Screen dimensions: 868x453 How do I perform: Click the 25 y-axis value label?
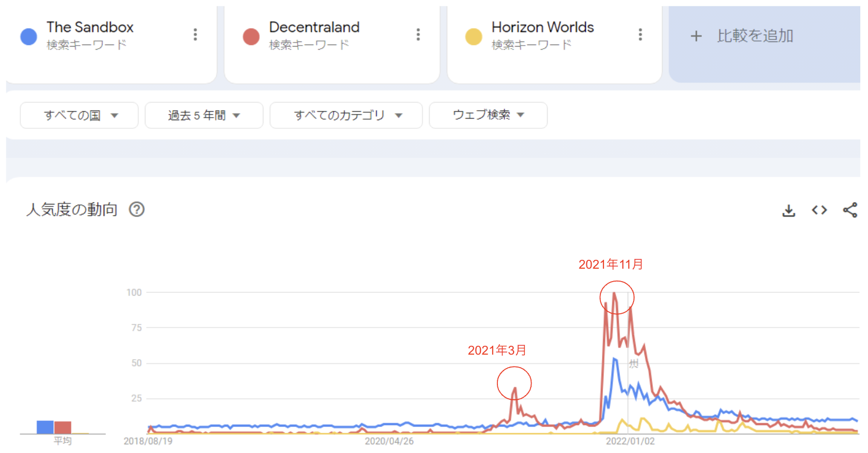pyautogui.click(x=137, y=398)
